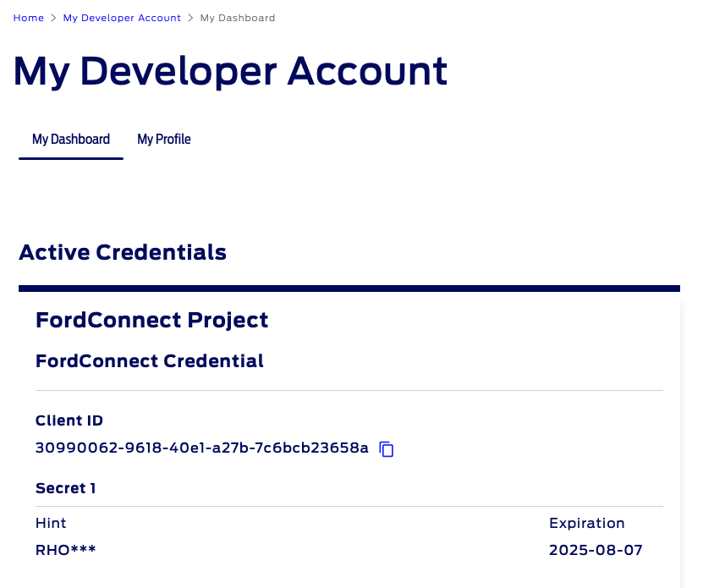703x588 pixels.
Task: Open the Home breadcrumb link
Action: click(x=28, y=18)
